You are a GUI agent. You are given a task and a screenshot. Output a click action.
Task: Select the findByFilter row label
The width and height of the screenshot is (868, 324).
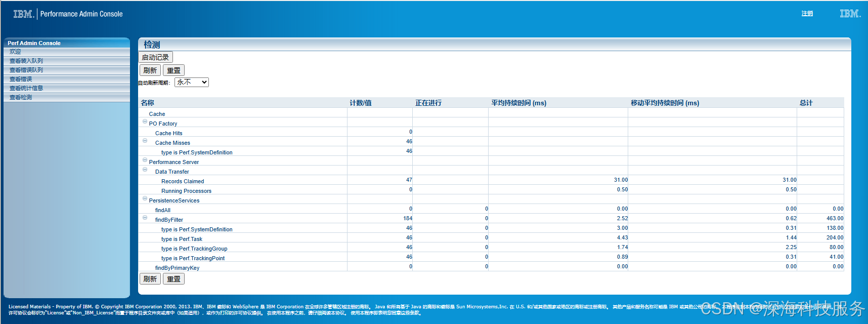coord(169,220)
